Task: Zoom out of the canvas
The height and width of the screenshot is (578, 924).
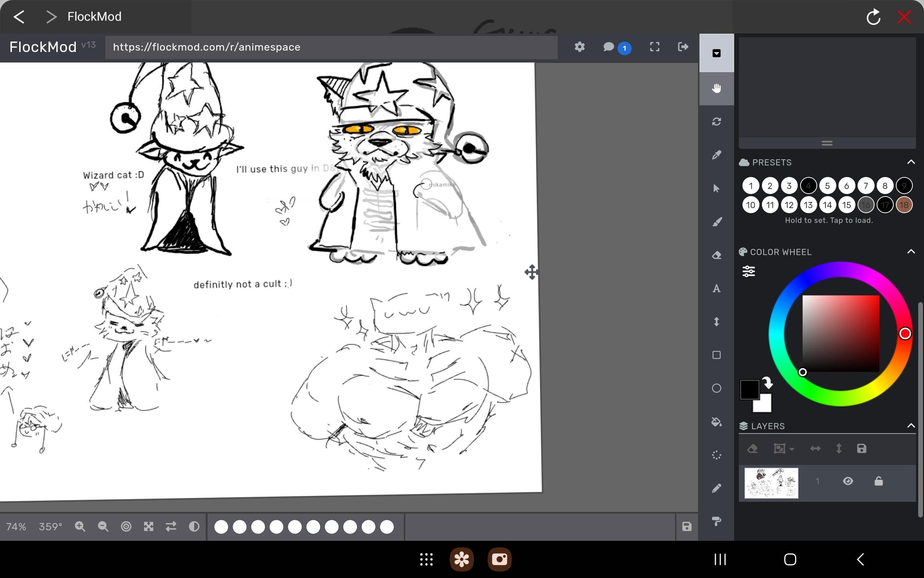Action: (103, 526)
